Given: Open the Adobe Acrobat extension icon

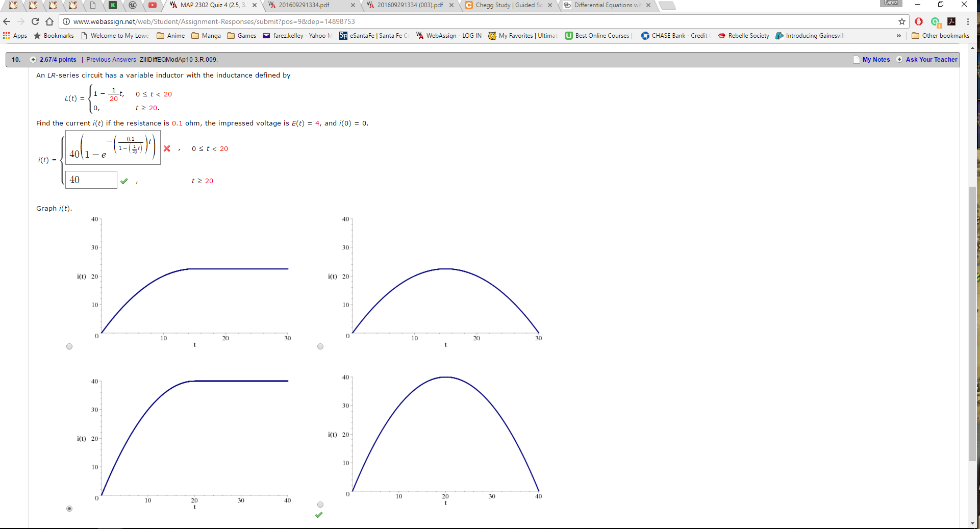Looking at the screenshot, I should coord(951,21).
